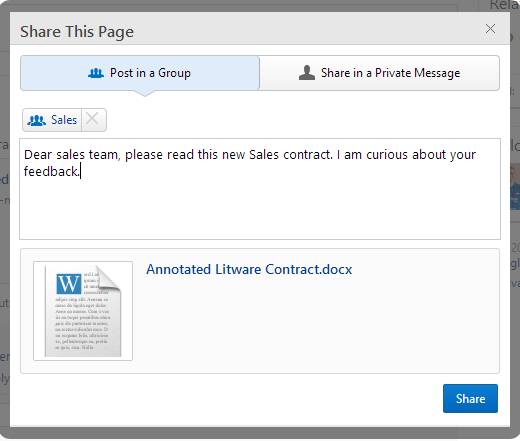Click the group icon inside the Sales chip

click(x=37, y=120)
